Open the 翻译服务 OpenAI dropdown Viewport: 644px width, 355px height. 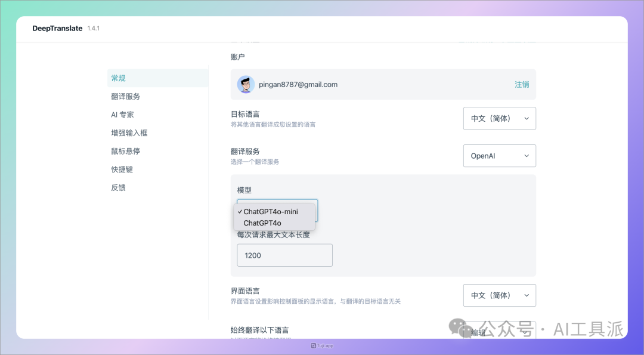point(500,156)
